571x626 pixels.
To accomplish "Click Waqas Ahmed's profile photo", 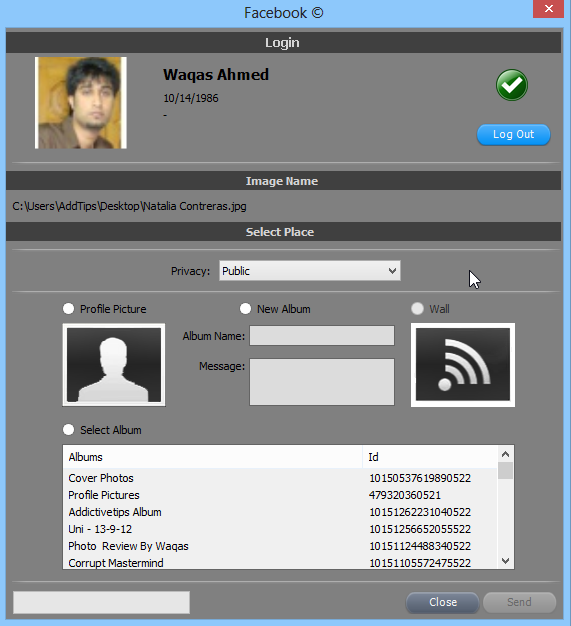I will (x=81, y=103).
